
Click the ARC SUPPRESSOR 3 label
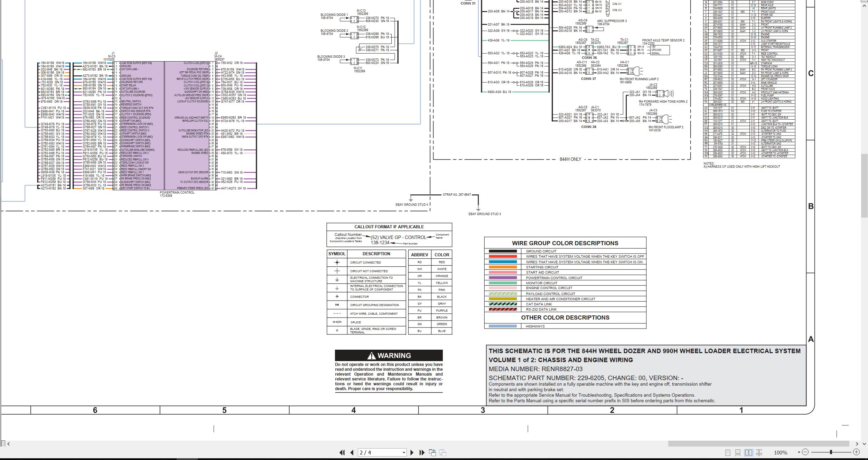pyautogui.click(x=612, y=21)
